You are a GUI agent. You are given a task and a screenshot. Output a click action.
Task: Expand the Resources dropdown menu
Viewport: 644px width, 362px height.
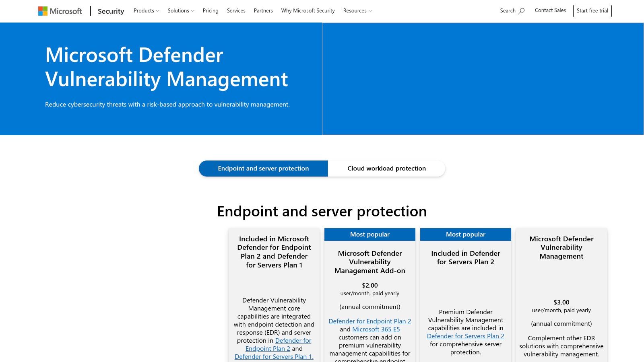tap(357, 10)
